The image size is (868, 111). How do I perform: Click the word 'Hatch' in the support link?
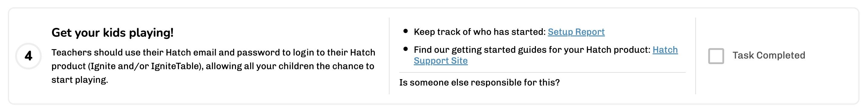coord(665,50)
